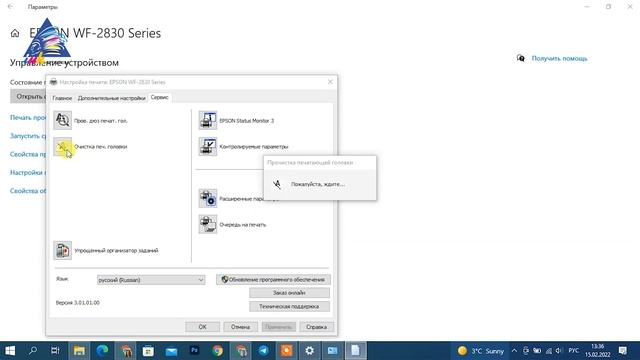Click the taskbar clock and date
Viewport: 640px width, 360px height.
pos(598,351)
